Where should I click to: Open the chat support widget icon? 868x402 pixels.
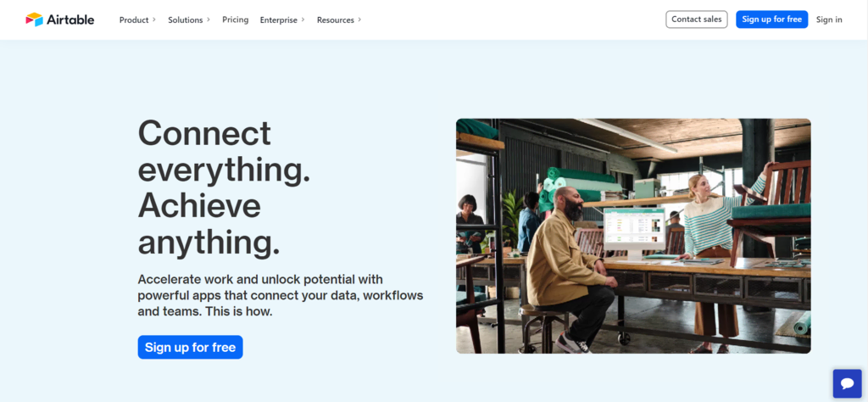click(848, 383)
